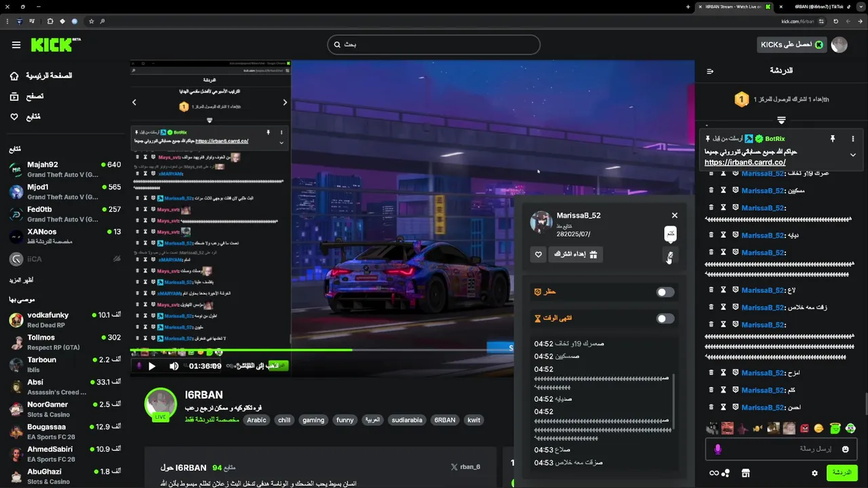868x488 pixels.
Task: Click left carousel arrow in stream video
Action: (134, 102)
